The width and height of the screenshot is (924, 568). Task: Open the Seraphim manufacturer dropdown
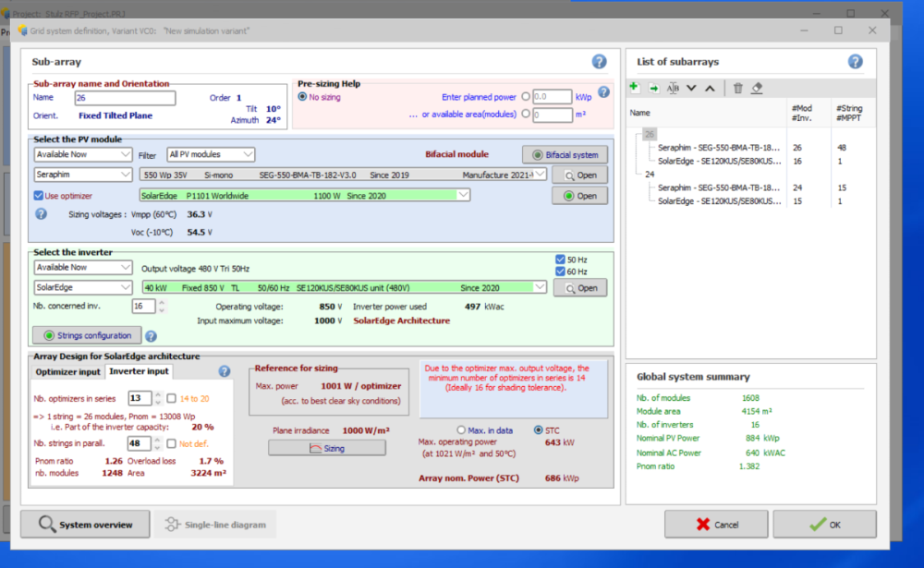click(83, 175)
